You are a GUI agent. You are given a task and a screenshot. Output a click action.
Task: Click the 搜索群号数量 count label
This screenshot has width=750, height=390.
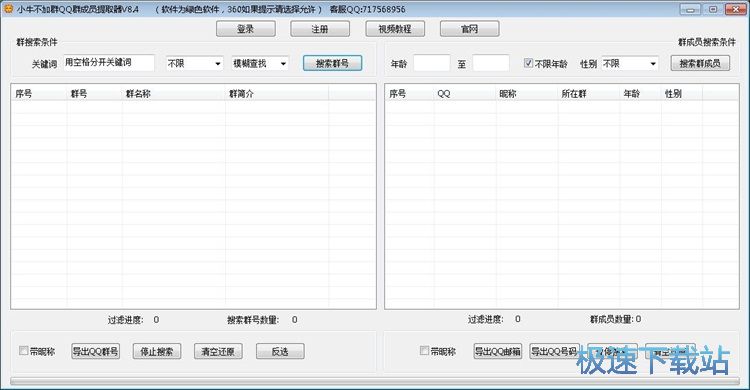point(253,320)
